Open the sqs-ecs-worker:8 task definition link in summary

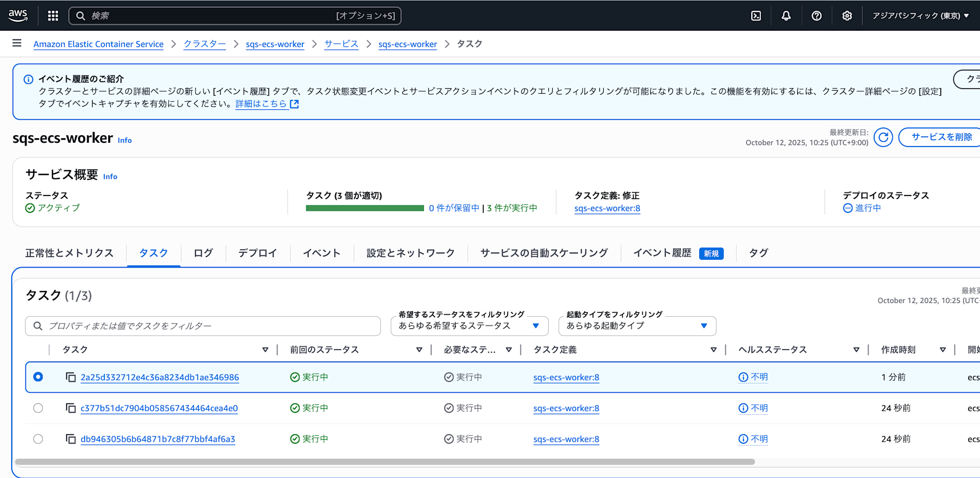pyautogui.click(x=607, y=208)
